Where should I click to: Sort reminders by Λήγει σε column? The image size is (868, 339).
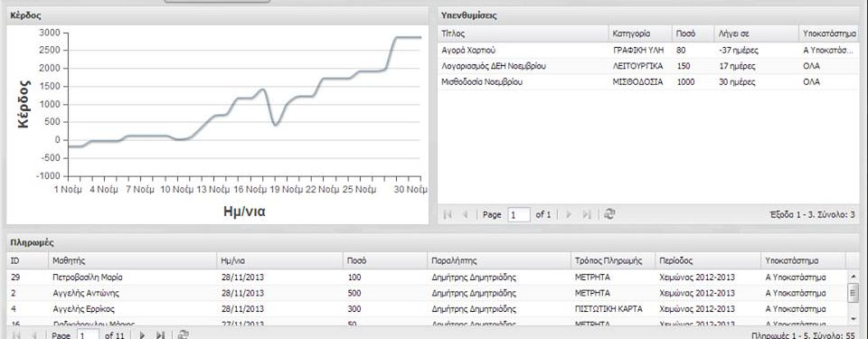[x=756, y=33]
